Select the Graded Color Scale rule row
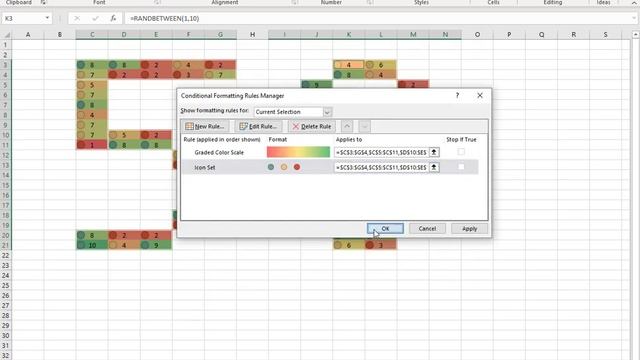Viewport: 640px width, 360px height. [x=330, y=152]
